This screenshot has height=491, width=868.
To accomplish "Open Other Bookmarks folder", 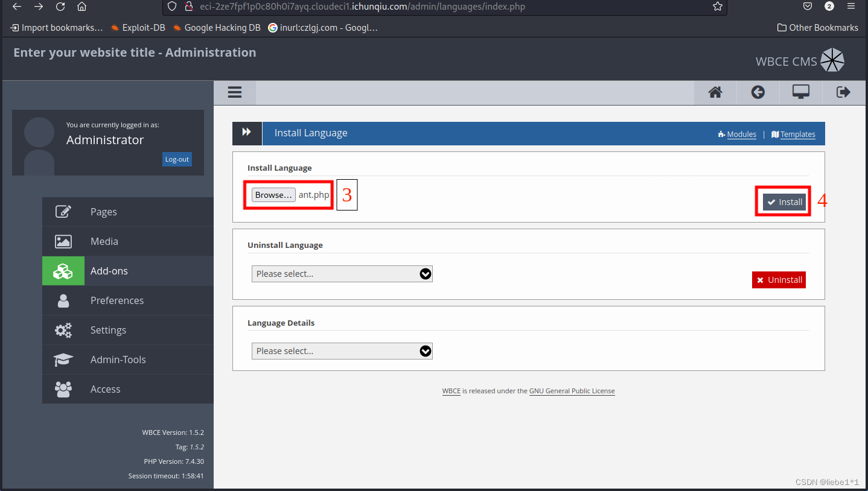I will (x=818, y=28).
